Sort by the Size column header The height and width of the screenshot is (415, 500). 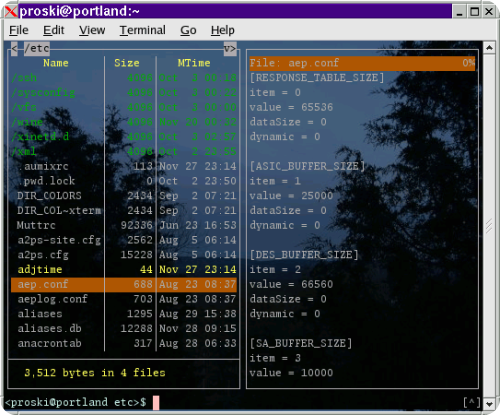(127, 63)
